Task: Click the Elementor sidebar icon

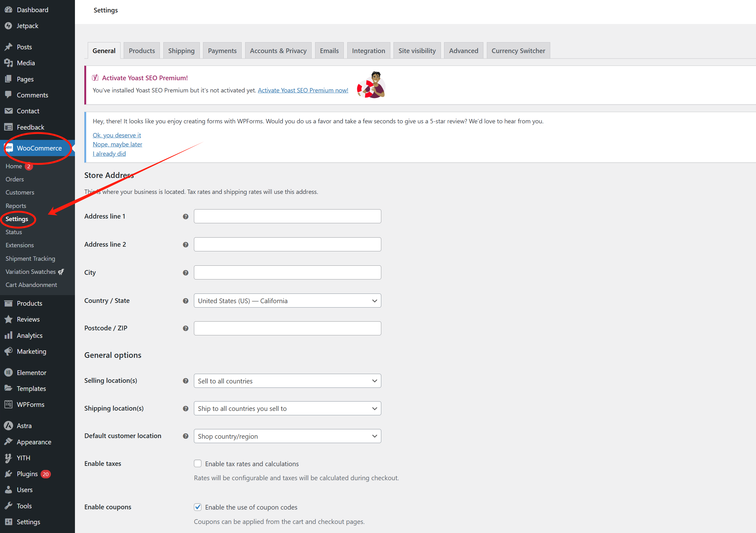Action: (x=9, y=372)
